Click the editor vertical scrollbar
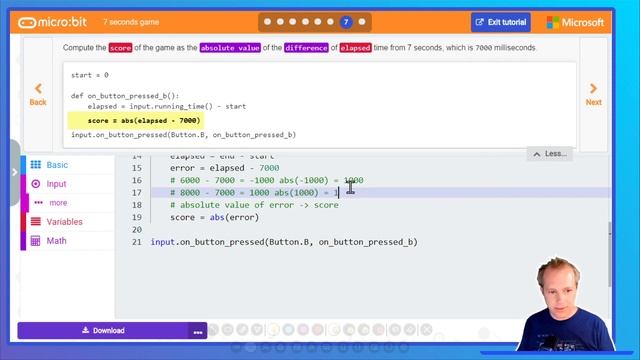This screenshot has width=640, height=360. coord(610,254)
